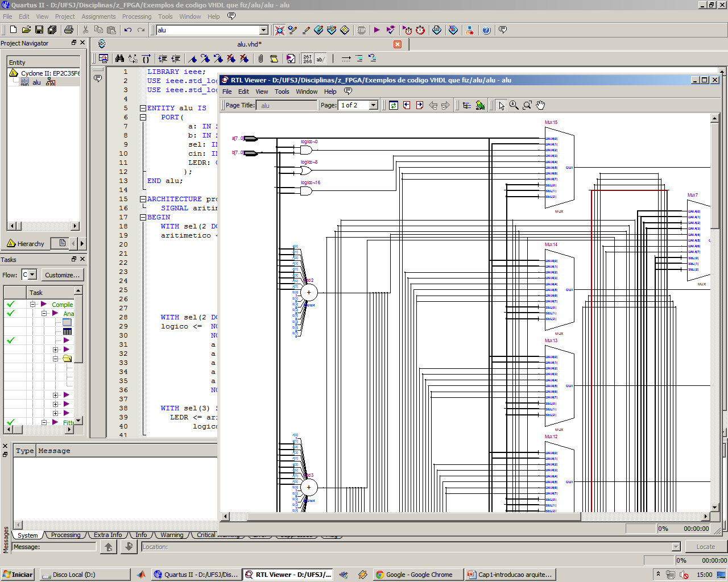The height and width of the screenshot is (582, 728).
Task: Toggle the hierarchy list icon in RTL Viewer
Action: 467,105
